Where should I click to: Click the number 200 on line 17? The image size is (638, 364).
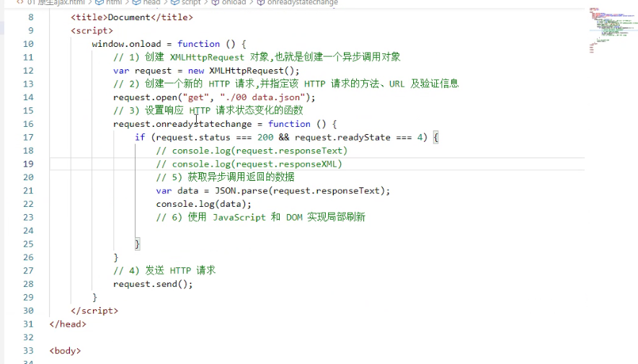[265, 138]
